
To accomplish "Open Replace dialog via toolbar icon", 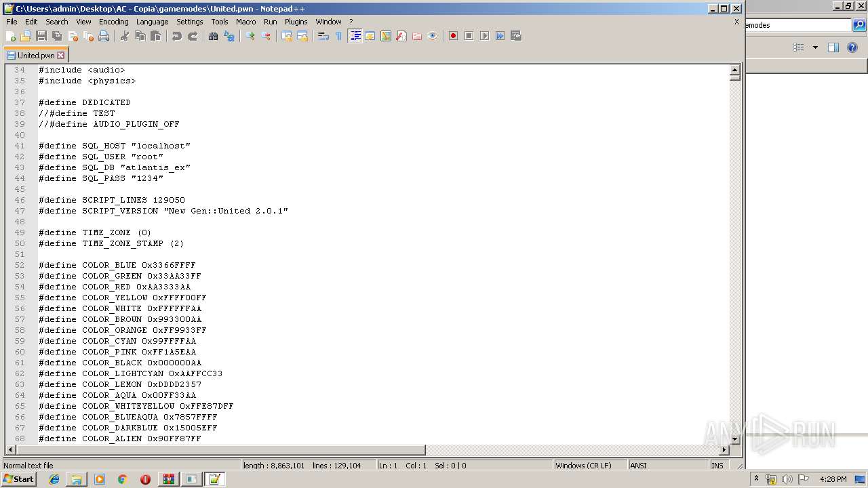I will pos(229,36).
